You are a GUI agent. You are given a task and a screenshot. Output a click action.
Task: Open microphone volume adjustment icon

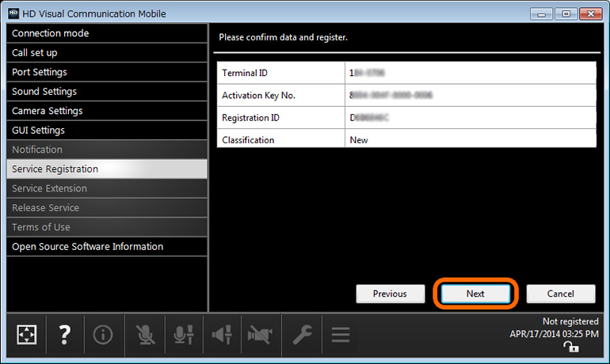(x=184, y=335)
